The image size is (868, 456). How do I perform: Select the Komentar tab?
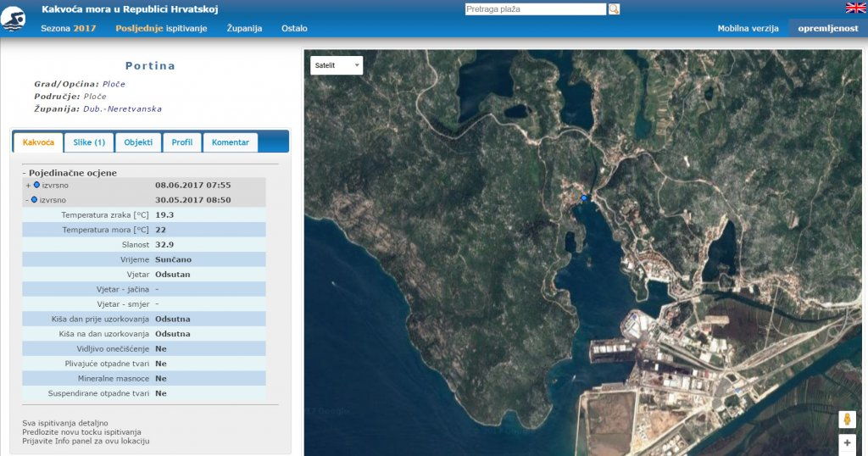231,142
